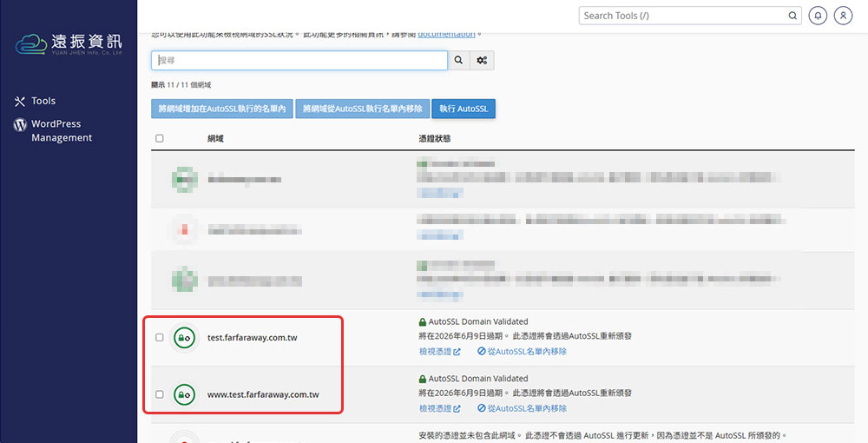Image resolution: width=868 pixels, height=443 pixels.
Task: Click 從AutoSSL名單內移除 for test.farfaraway.com.tw
Action: 522,351
